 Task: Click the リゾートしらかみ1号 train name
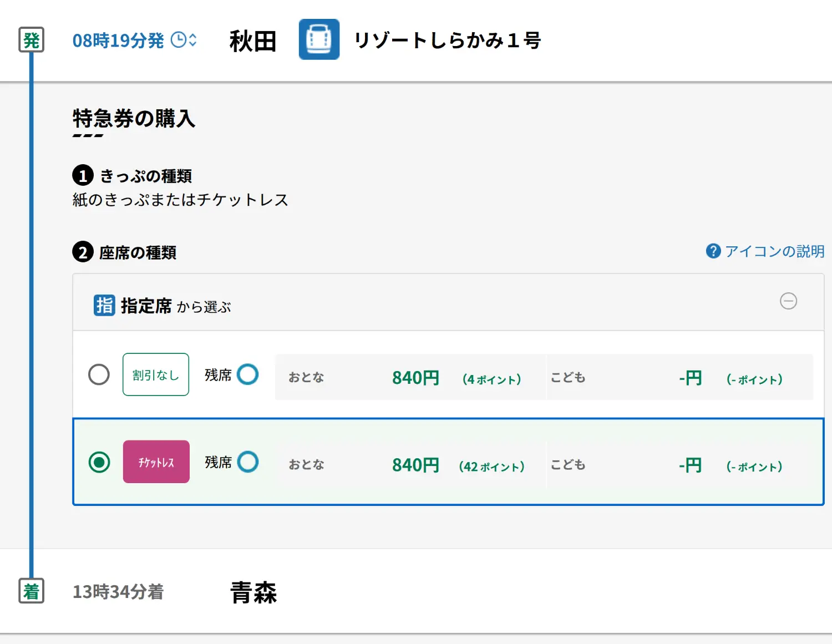[447, 40]
